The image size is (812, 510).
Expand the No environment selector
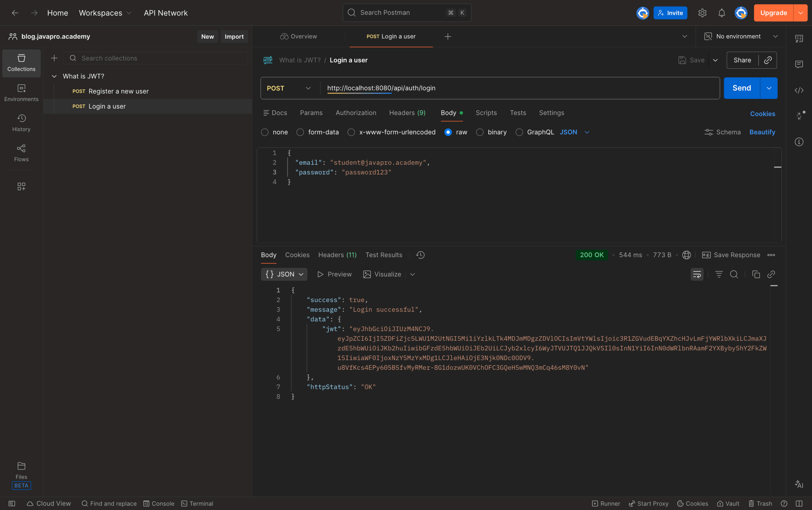coord(741,36)
